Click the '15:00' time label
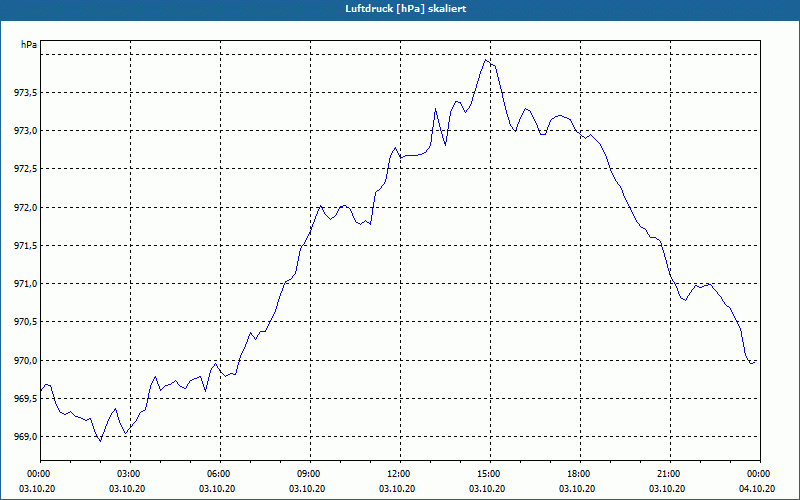The image size is (800, 500). 490,474
